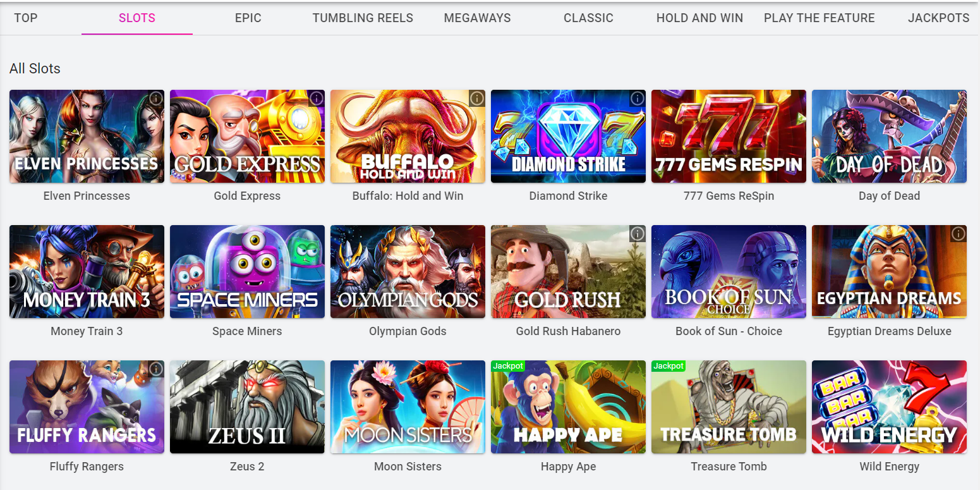Click Jackpot badge on Treasure Tomb

pyautogui.click(x=668, y=366)
